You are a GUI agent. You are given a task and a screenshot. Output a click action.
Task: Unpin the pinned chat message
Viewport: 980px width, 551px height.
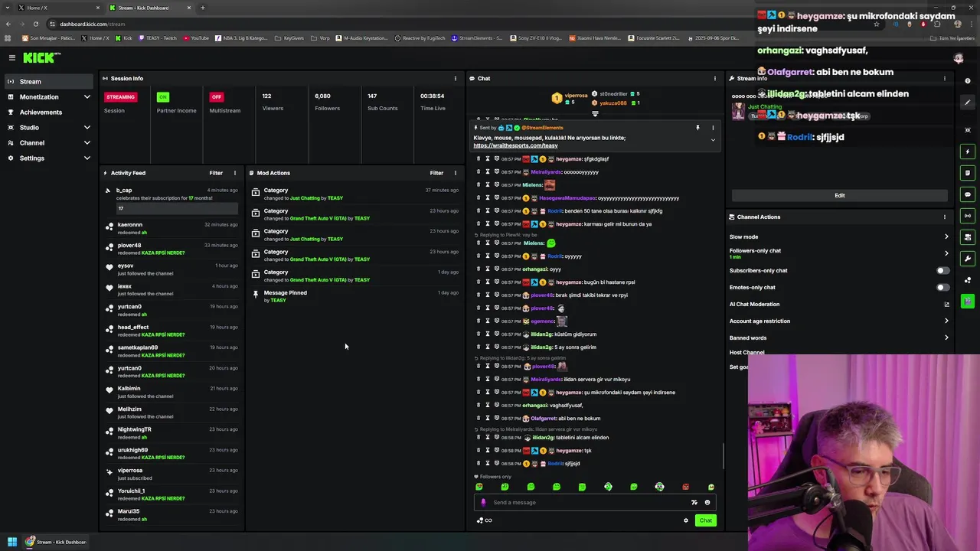point(697,128)
